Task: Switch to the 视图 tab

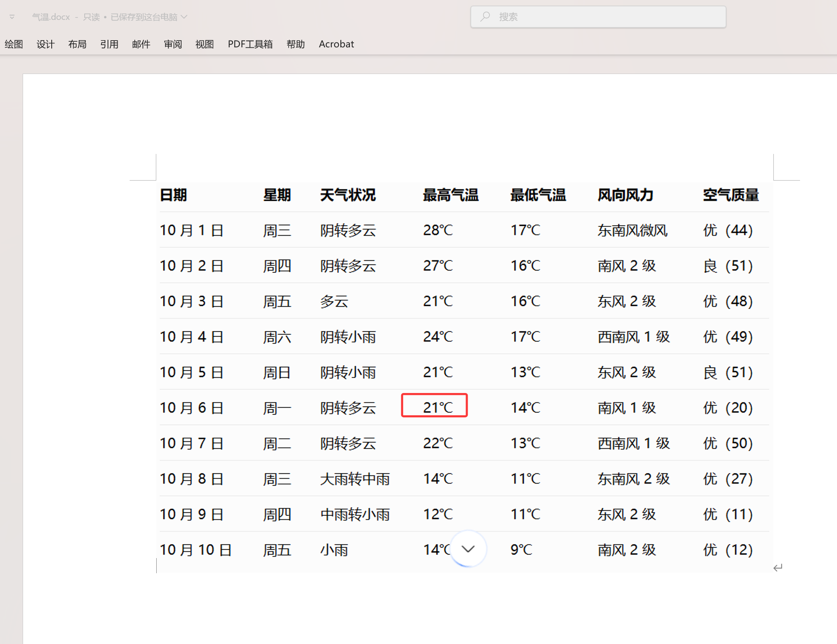Action: click(x=204, y=44)
